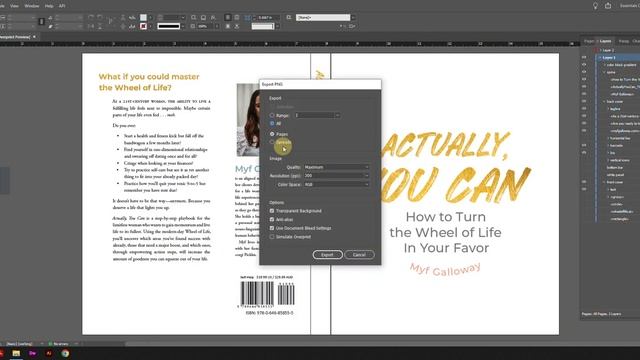Viewport: 640px width, 360px height.
Task: Hide the bio item in Layers
Action: click(x=584, y=153)
